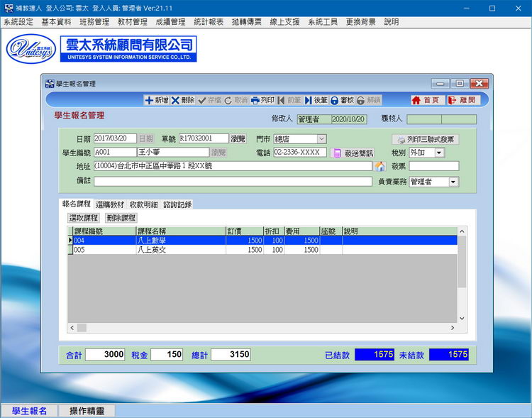
Task: Click the 瀏覽 button beside the student name
Action: click(218, 153)
